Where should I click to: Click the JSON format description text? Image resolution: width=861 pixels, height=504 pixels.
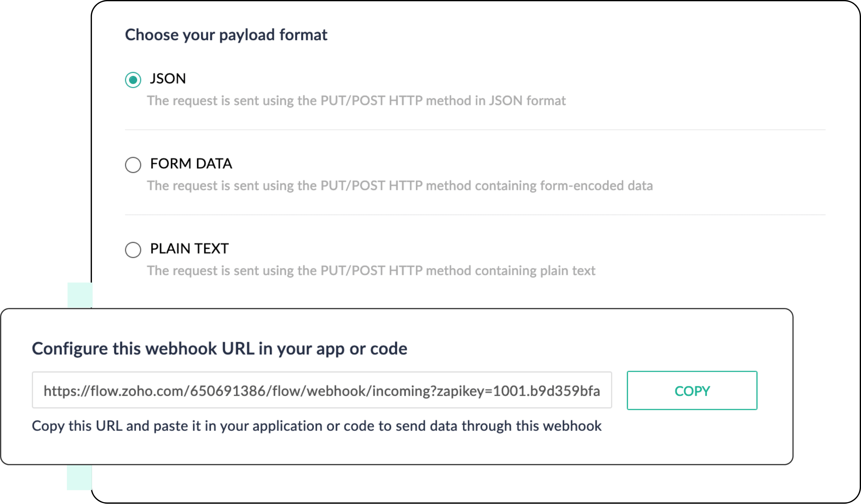[x=356, y=101]
